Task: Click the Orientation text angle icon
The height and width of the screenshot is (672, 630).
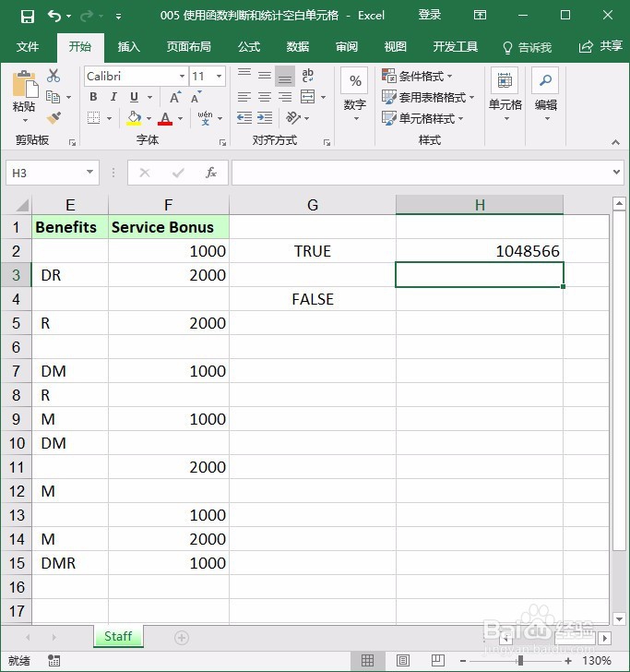Action: (293, 118)
